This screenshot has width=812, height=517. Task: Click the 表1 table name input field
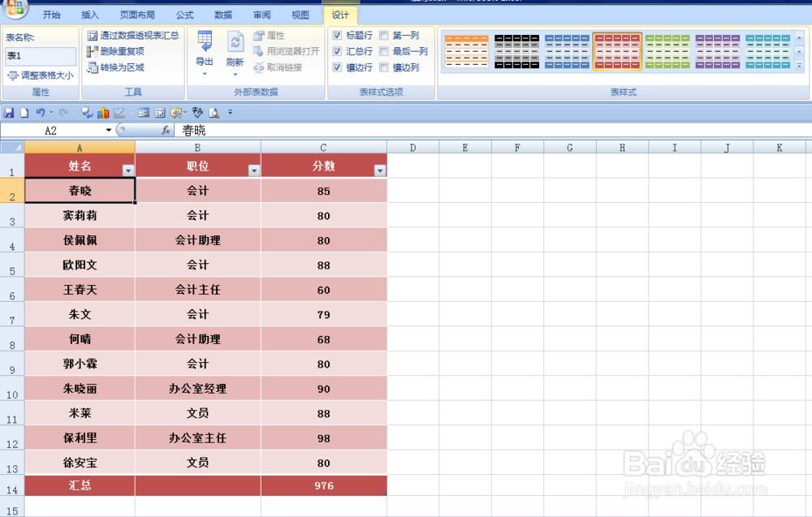click(39, 56)
